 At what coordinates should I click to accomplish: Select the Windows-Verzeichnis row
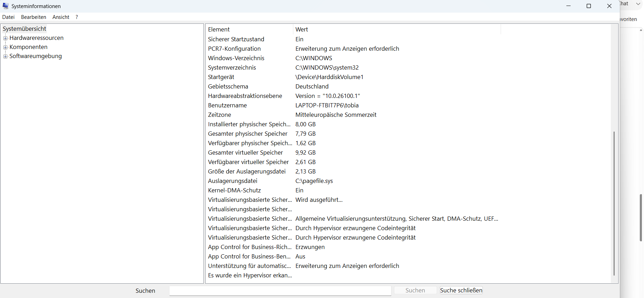click(353, 58)
